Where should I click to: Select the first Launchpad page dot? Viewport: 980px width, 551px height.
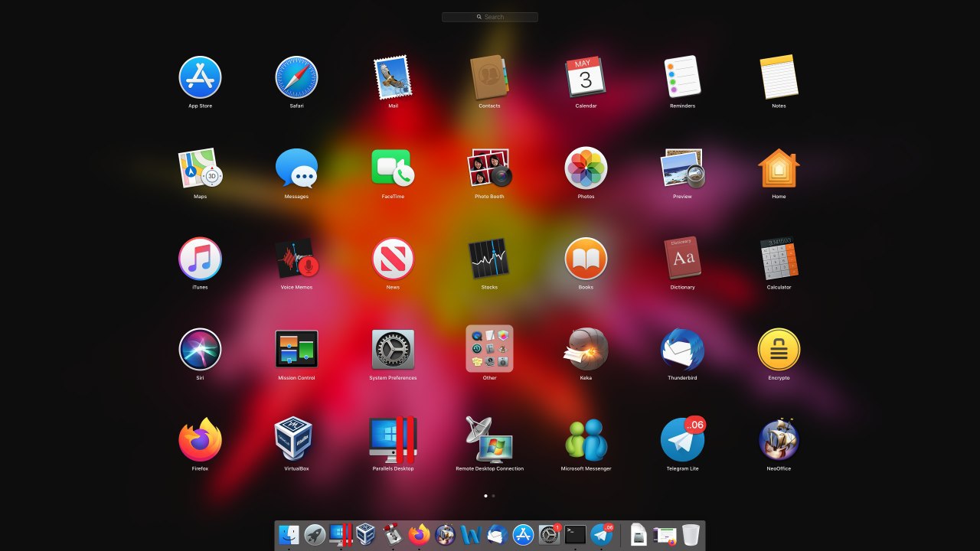pyautogui.click(x=485, y=496)
